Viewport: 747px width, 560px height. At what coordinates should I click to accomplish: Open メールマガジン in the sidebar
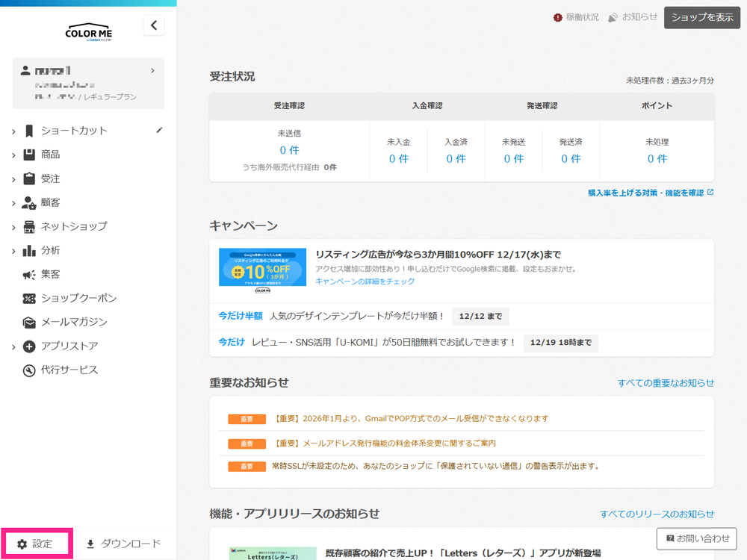[x=73, y=322]
